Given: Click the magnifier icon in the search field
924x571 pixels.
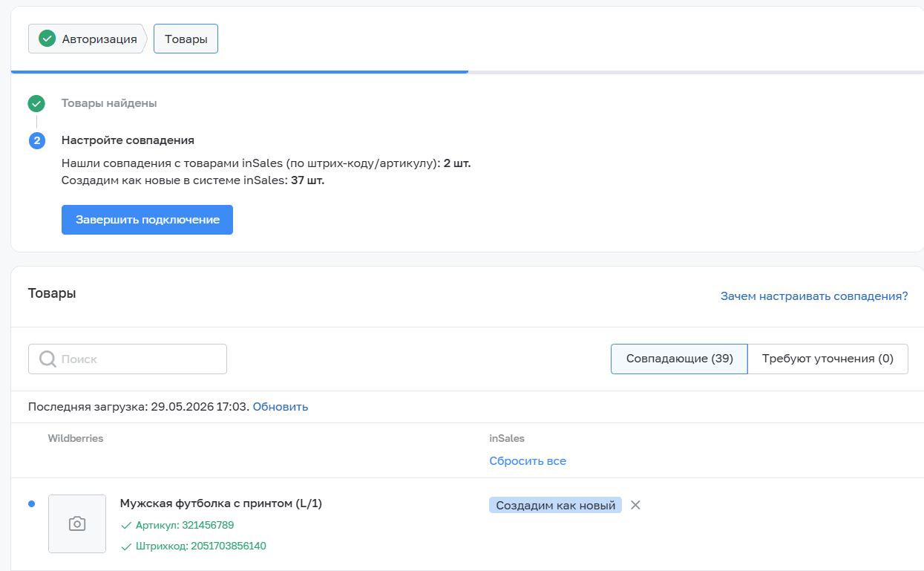Looking at the screenshot, I should pyautogui.click(x=47, y=359).
